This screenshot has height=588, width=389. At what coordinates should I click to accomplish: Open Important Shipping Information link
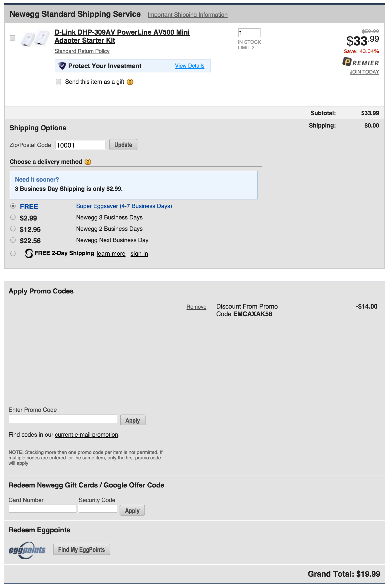tap(188, 15)
